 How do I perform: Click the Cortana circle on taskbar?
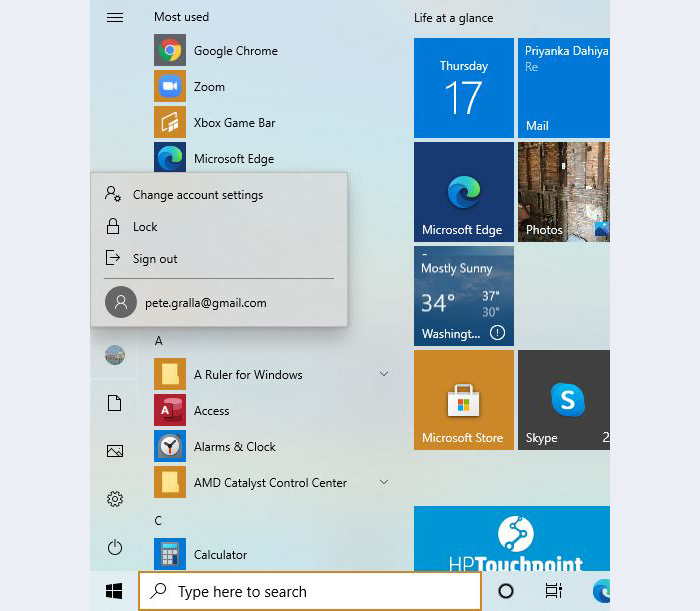tap(506, 591)
